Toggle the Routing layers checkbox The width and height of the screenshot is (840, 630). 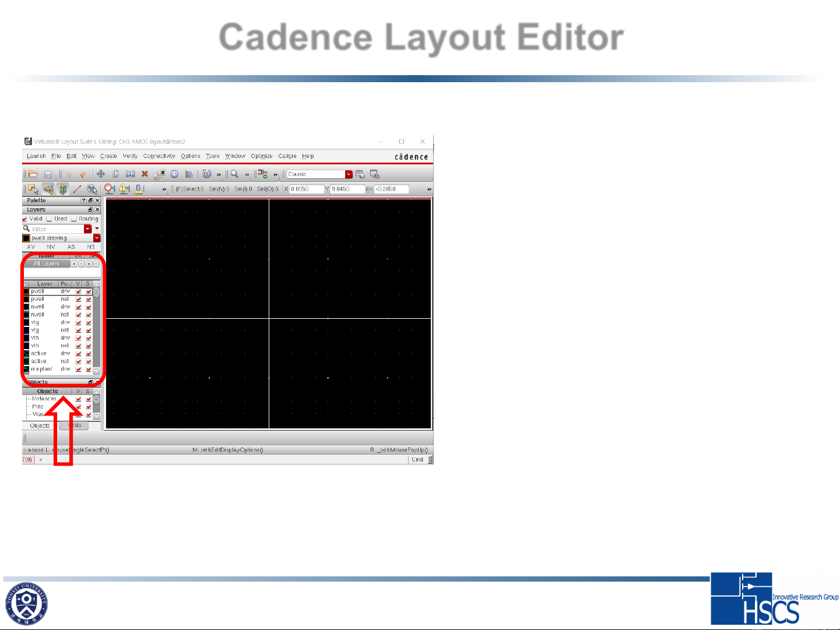[74, 219]
